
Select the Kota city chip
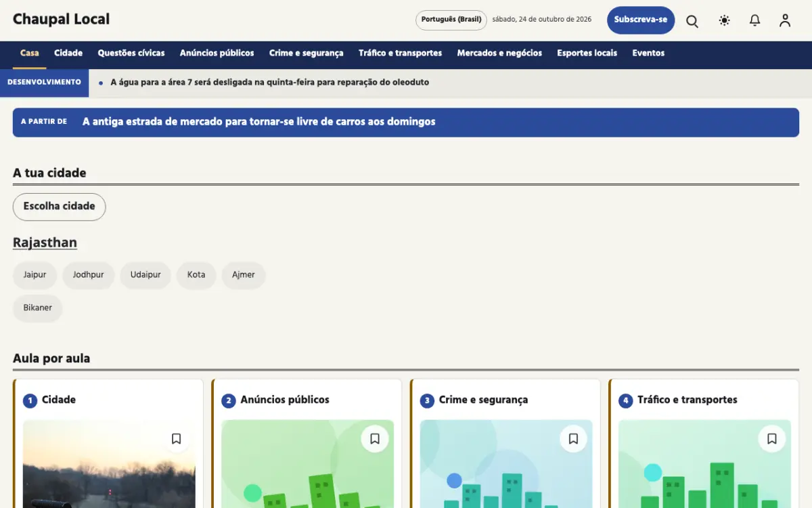tap(196, 275)
